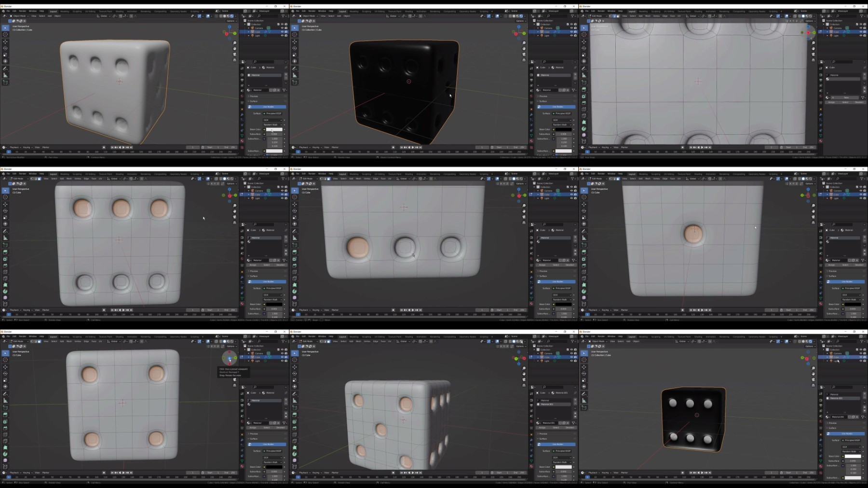The image size is (868, 488).
Task: Click Assign button in window showing four-pip face
Action: [253, 428]
